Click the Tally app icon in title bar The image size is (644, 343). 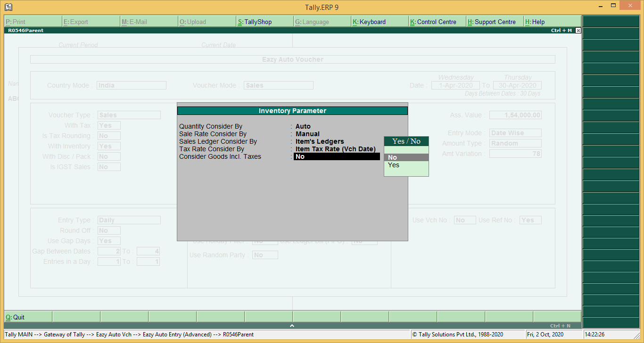click(8, 7)
